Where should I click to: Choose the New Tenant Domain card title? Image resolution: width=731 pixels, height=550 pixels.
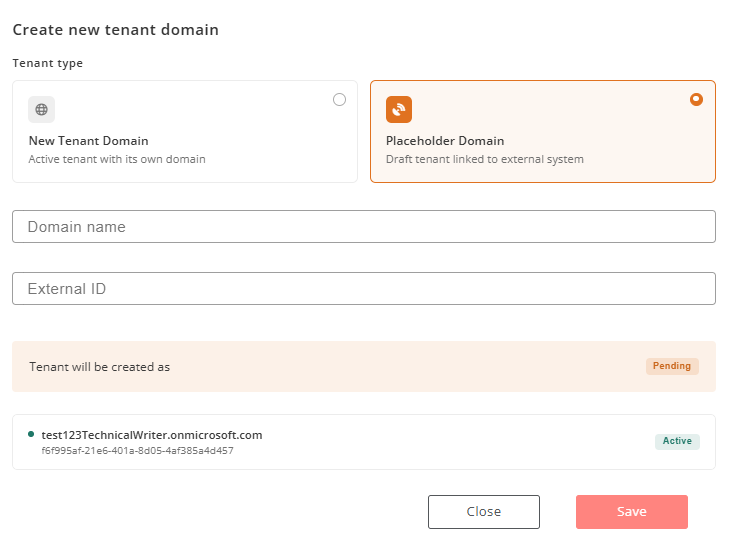[x=89, y=141]
